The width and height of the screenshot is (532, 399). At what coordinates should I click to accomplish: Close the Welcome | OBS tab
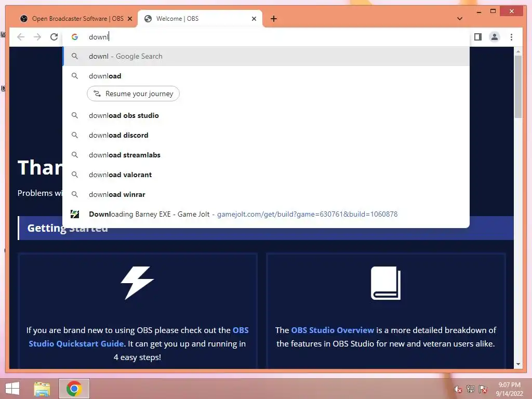pos(254,19)
